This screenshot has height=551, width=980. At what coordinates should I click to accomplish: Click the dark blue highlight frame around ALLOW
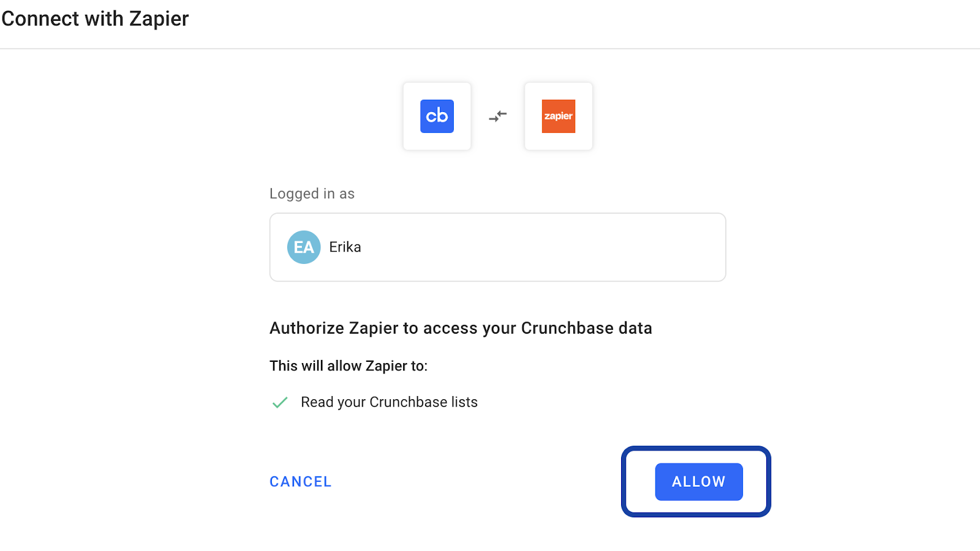(x=696, y=449)
